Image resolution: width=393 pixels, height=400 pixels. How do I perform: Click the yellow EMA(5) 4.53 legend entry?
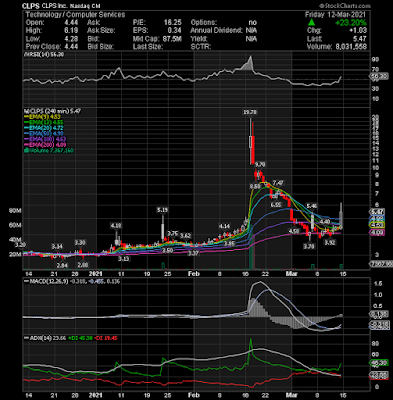point(42,116)
